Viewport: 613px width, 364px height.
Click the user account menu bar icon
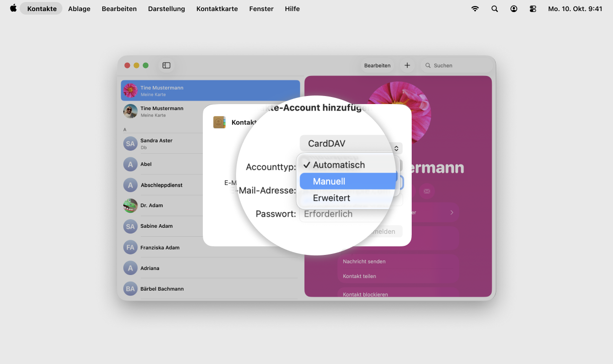[513, 9]
